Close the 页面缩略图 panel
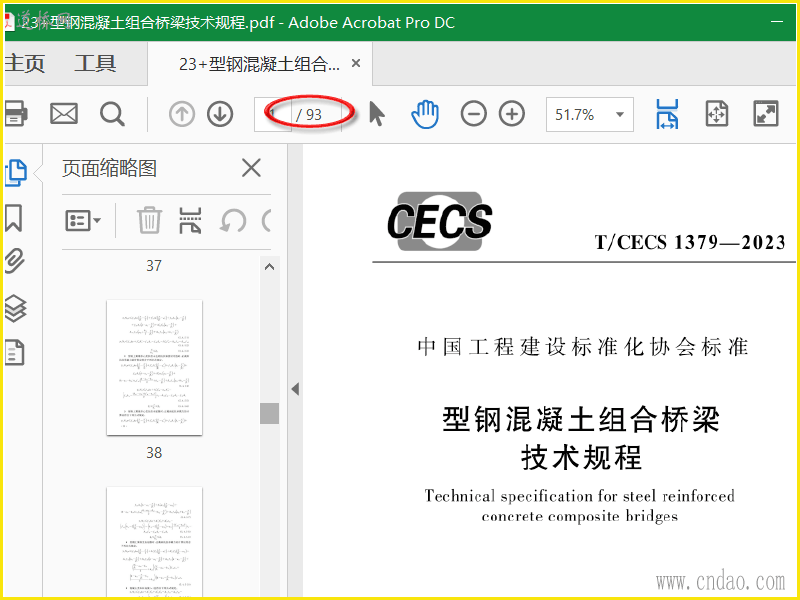Viewport: 800px width, 600px height. [x=251, y=168]
